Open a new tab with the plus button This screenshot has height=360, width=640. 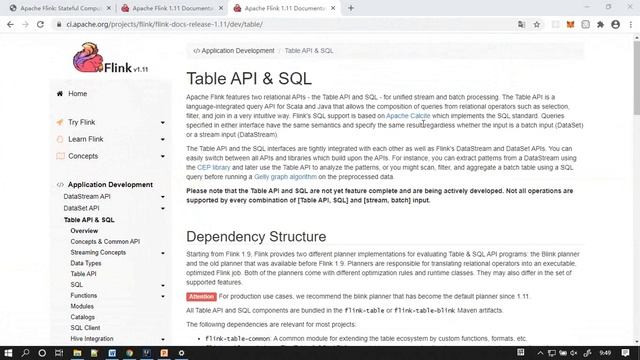[x=351, y=8]
